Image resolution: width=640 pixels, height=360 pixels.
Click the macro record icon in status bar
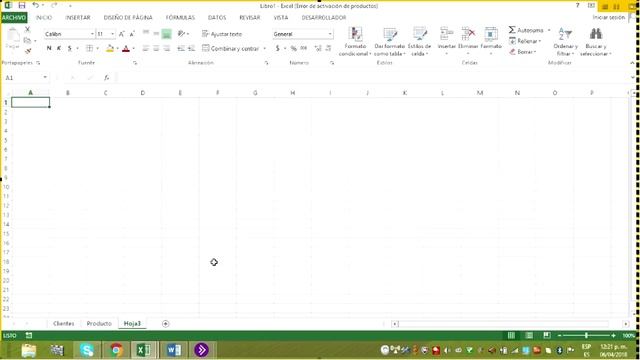[29, 336]
